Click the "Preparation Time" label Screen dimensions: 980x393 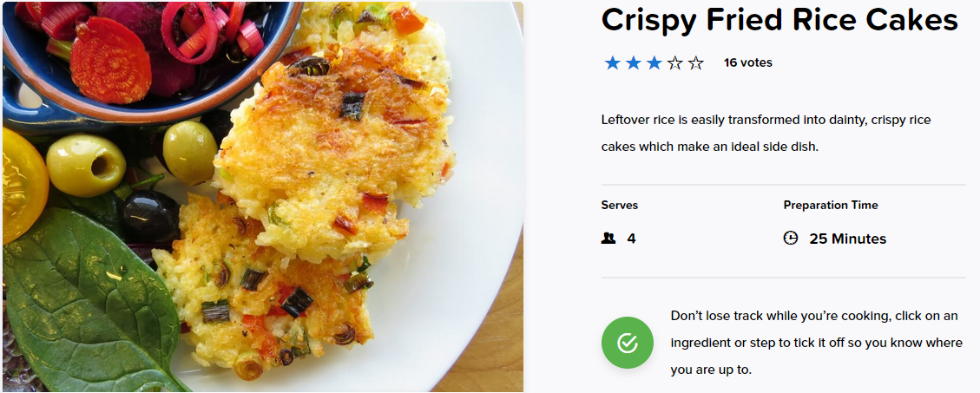(x=830, y=206)
